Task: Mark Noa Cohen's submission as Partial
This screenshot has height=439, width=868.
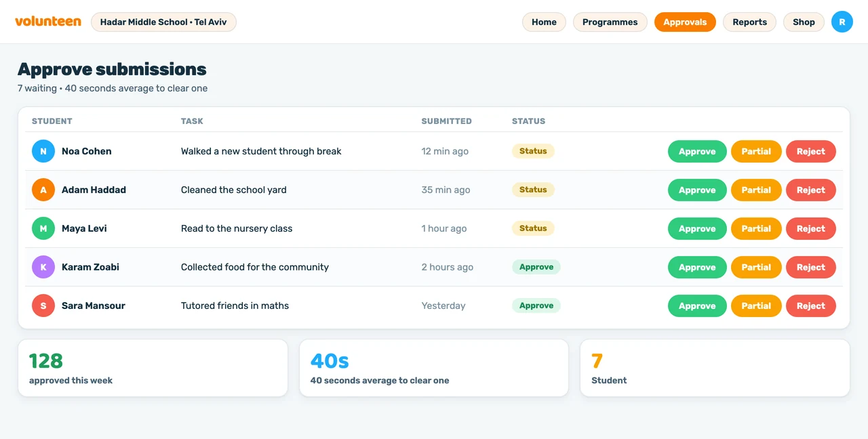Action: pos(756,151)
